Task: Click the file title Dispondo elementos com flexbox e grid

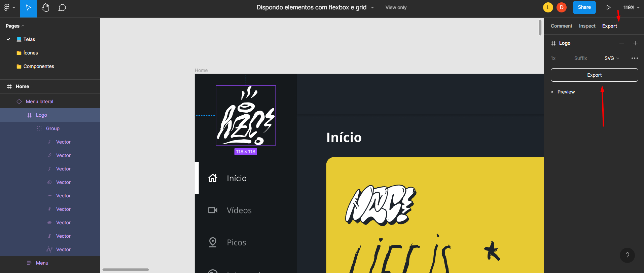Action: pos(311,7)
